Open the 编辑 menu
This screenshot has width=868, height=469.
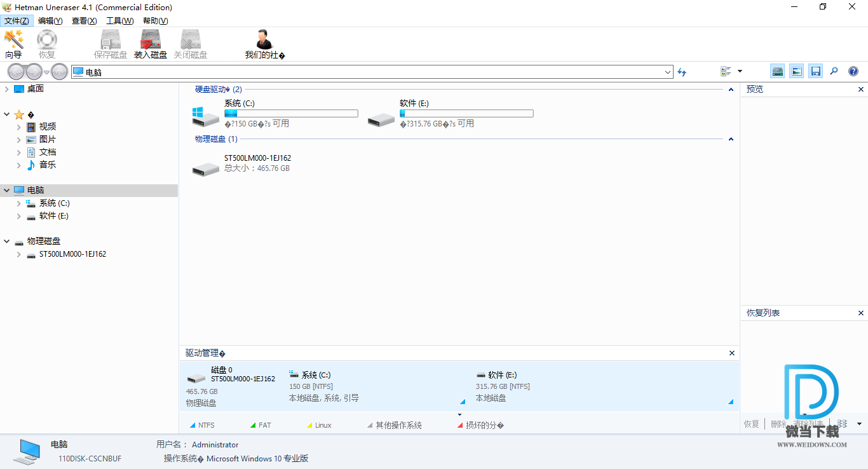[50, 21]
